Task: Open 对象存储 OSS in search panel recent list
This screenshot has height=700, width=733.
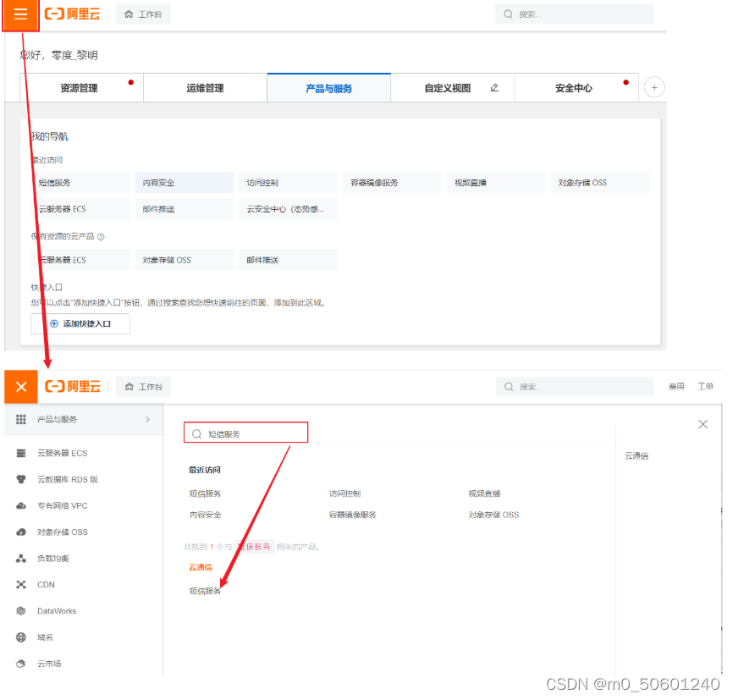Action: coord(493,515)
